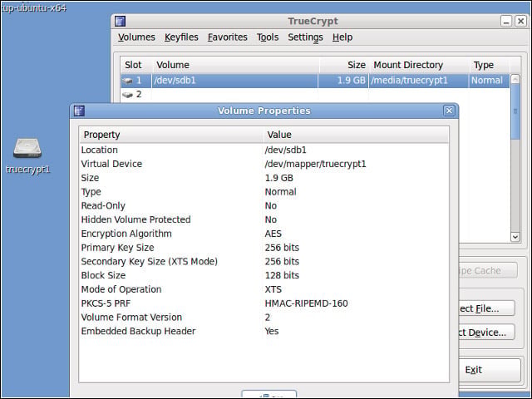Select the Hidden Volume Protected row
The image size is (532, 399).
[x=264, y=219]
